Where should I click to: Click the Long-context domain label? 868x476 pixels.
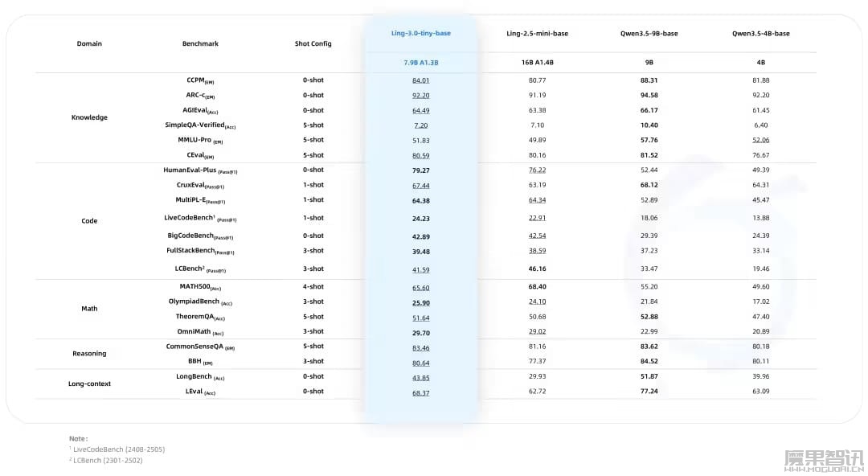click(89, 384)
